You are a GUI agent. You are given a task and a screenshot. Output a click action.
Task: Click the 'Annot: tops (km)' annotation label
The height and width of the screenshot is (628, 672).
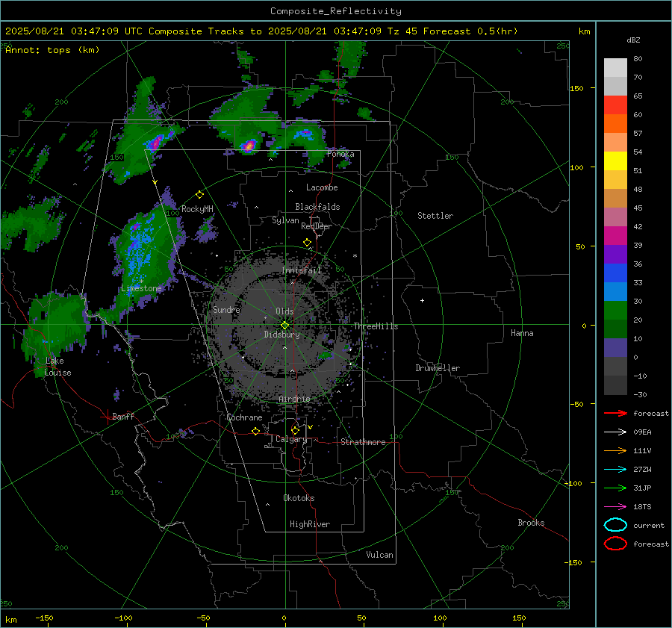(52, 50)
